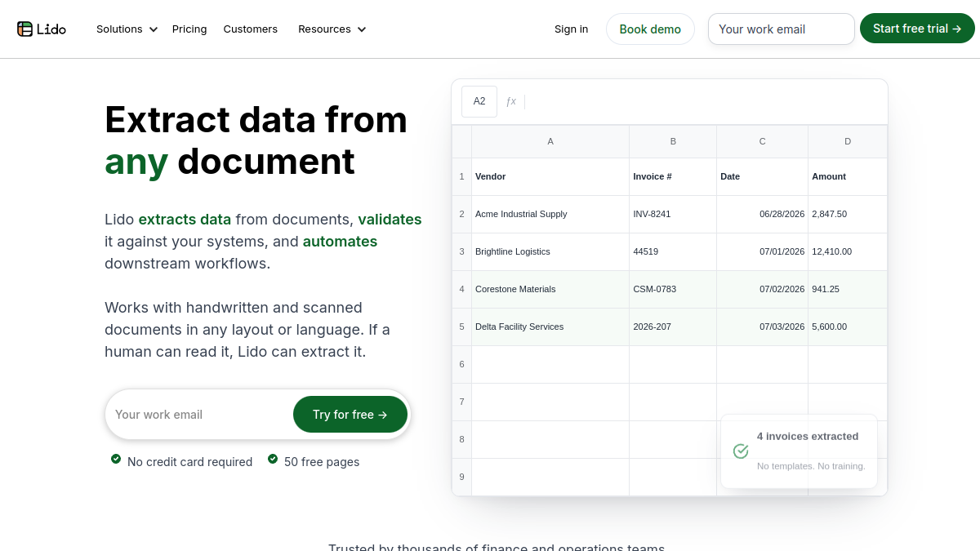Click the Book demo button
Screen dimensions: 980x551
click(650, 29)
